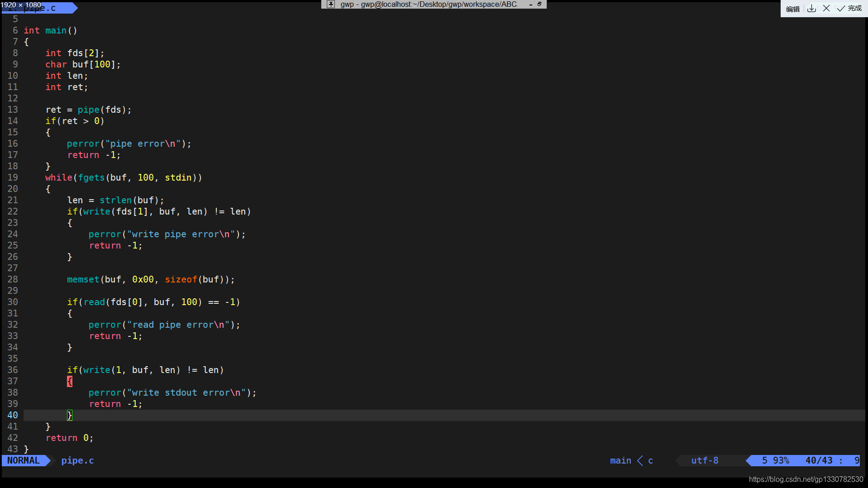Click on 'return 0;' at line 42
The height and width of the screenshot is (488, 868).
pos(69,438)
